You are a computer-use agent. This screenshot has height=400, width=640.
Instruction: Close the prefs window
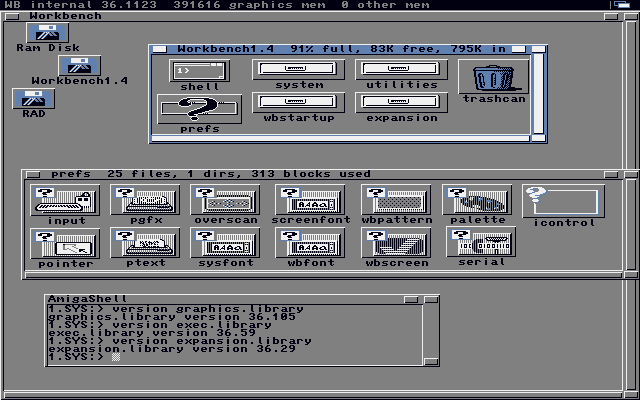pyautogui.click(x=33, y=174)
